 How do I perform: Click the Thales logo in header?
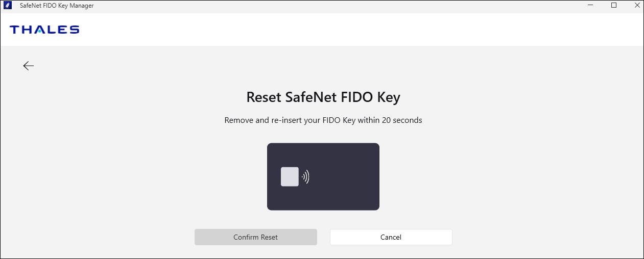pos(44,30)
